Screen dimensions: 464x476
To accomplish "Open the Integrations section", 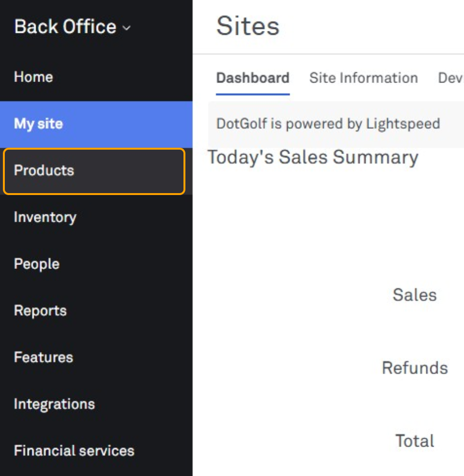I will coord(54,404).
